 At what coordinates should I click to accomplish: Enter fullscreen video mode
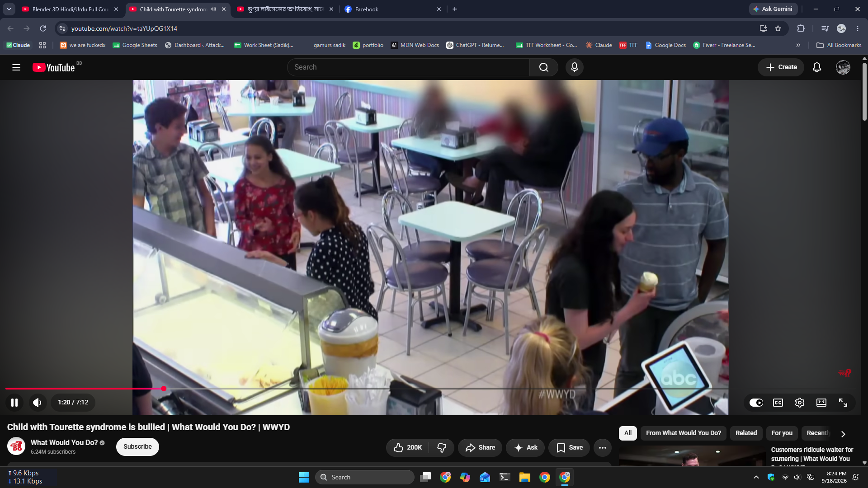[x=843, y=403]
